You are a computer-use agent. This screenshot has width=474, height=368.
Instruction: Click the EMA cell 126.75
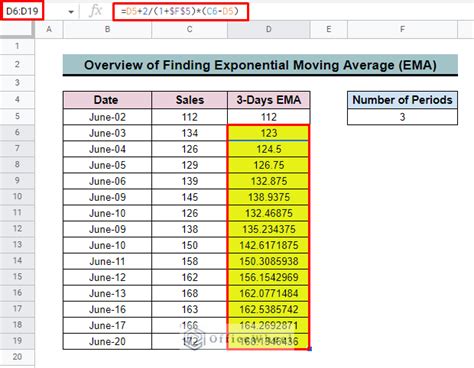click(x=269, y=165)
